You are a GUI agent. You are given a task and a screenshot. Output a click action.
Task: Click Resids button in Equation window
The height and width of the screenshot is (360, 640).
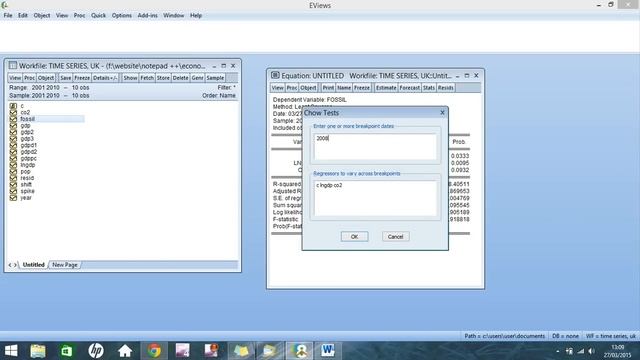(446, 88)
